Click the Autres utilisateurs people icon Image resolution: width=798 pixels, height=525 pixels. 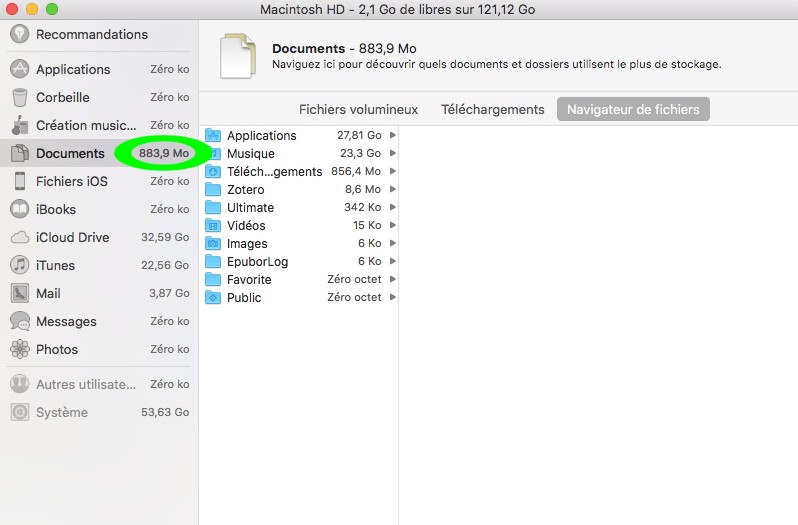[19, 384]
